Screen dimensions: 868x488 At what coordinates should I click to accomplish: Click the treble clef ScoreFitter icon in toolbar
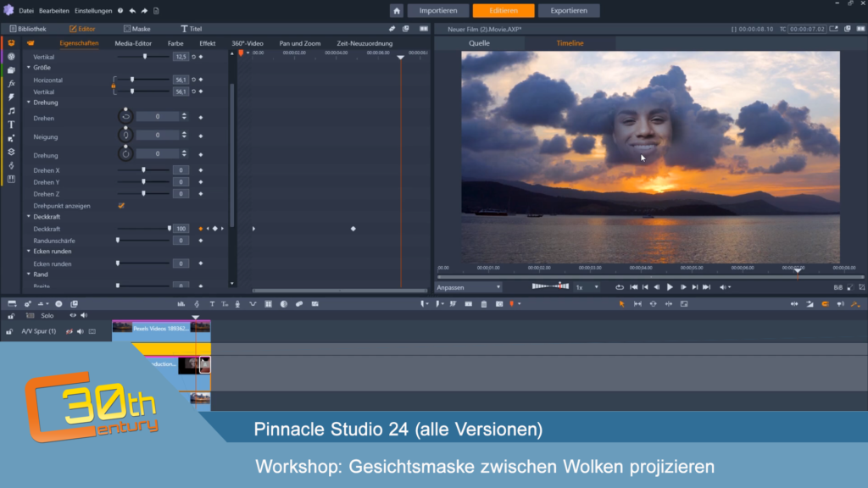click(x=197, y=304)
